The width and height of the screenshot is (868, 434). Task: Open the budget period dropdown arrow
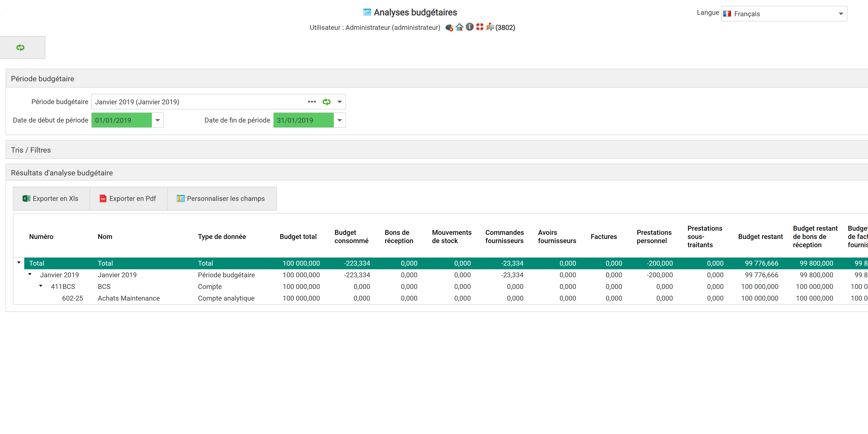[340, 102]
